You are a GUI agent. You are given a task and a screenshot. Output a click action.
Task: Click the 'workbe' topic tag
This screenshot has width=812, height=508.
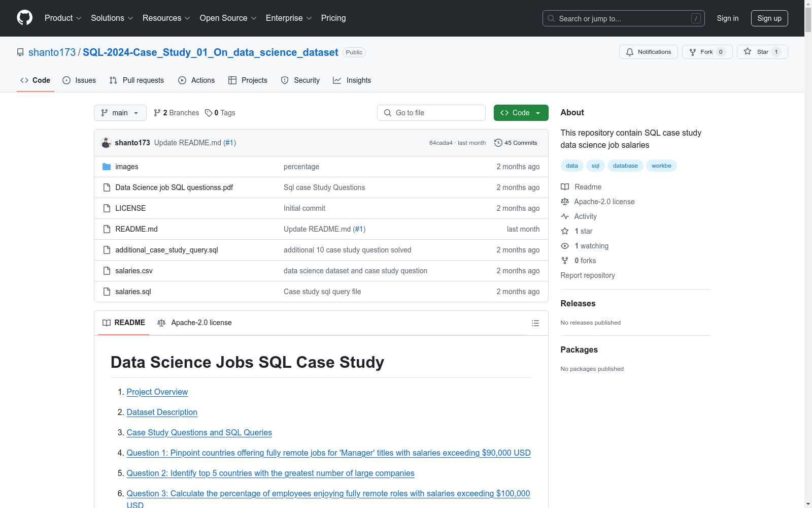(661, 166)
